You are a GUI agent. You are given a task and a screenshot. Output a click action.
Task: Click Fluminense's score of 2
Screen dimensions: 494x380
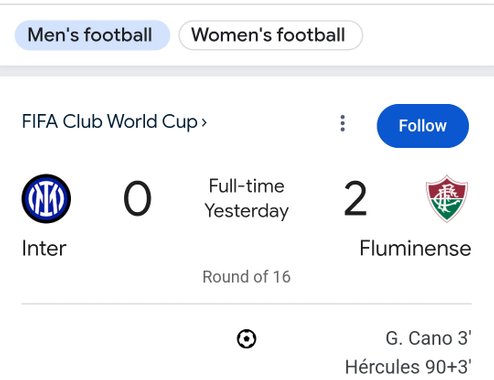click(355, 199)
